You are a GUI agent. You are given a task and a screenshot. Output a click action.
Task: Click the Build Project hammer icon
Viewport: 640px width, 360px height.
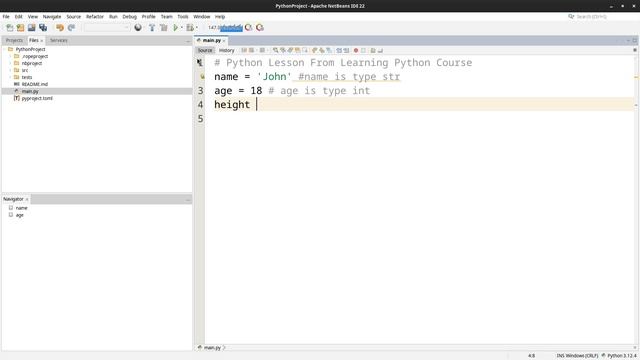[x=152, y=28]
